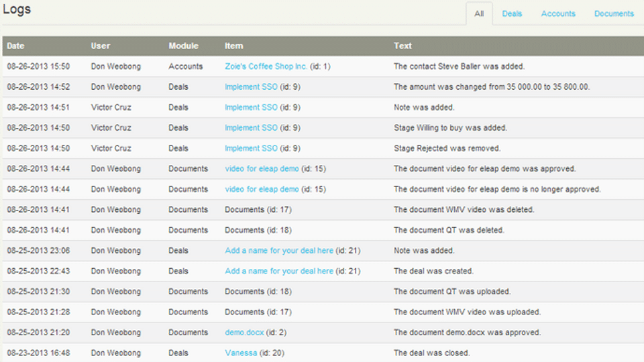This screenshot has height=362, width=644.
Task: Click the Date column header
Action: coord(15,46)
